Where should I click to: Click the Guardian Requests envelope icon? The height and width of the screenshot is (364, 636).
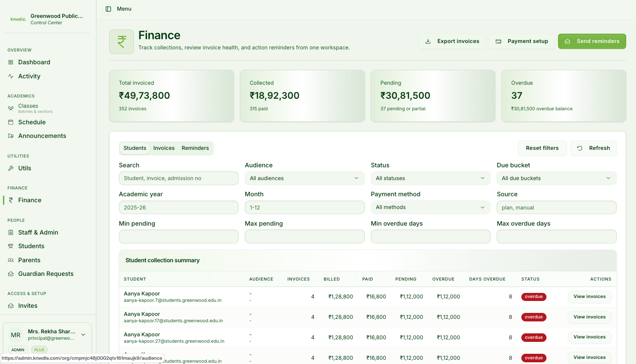point(11,274)
